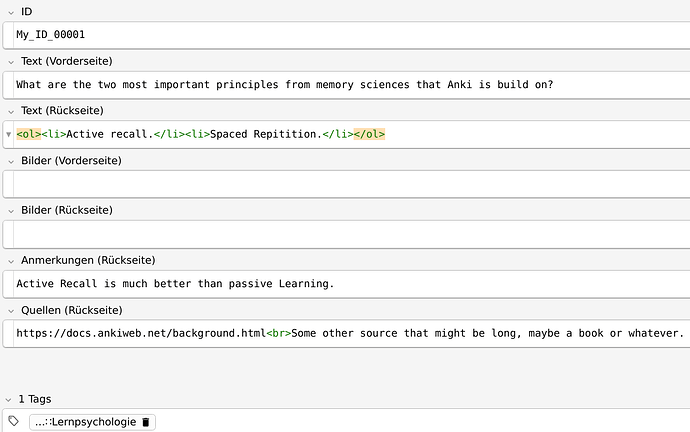Click the Active Recall note text

(x=175, y=284)
